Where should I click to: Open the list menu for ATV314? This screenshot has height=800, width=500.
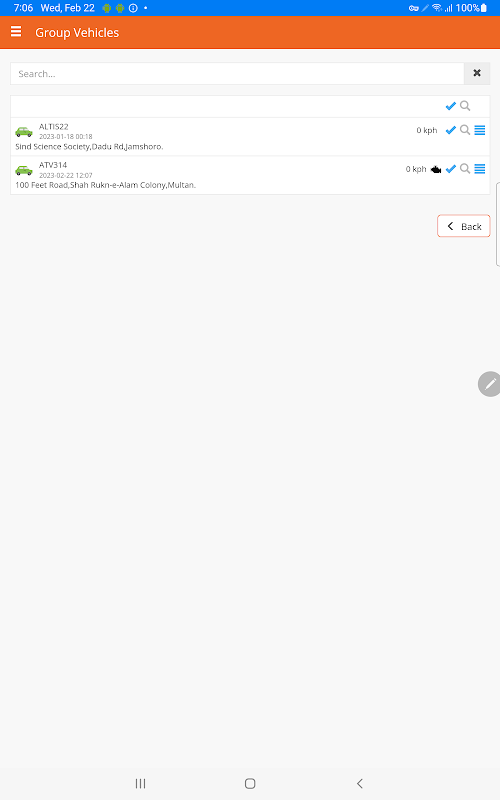[x=480, y=169]
